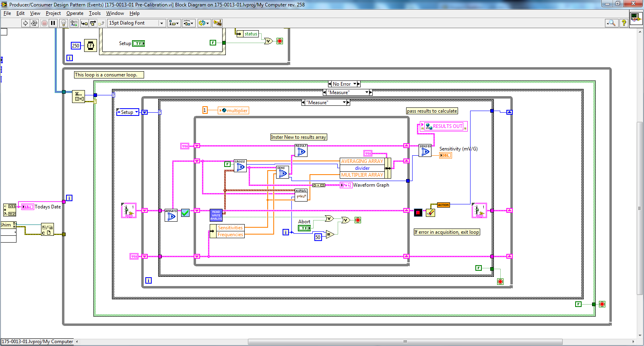The image size is (644, 346).
Task: Select the numeric constant 50
Action: coord(318,237)
